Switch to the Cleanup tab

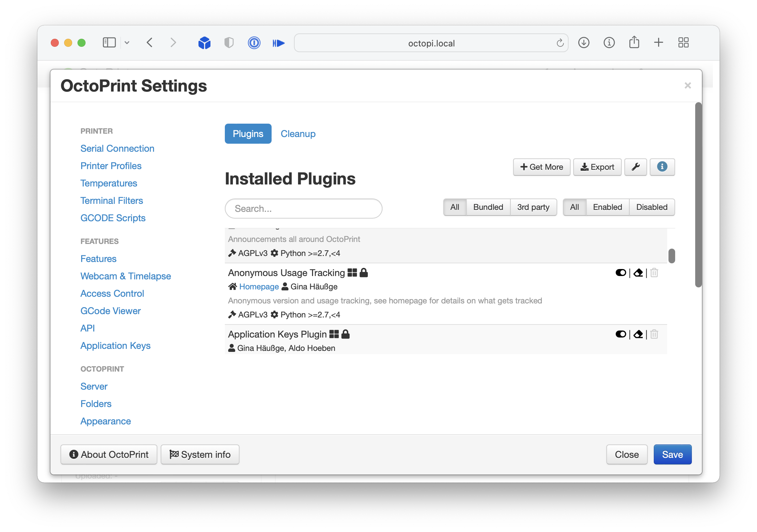coord(298,134)
